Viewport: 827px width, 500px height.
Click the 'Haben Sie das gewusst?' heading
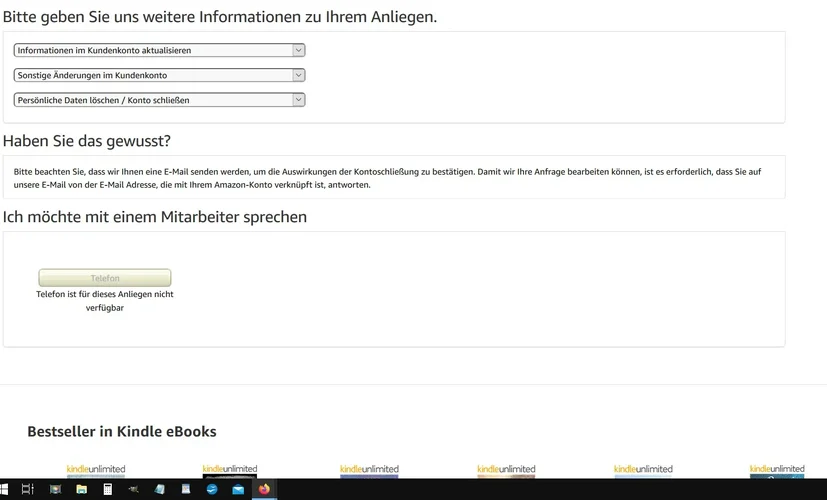(x=87, y=141)
